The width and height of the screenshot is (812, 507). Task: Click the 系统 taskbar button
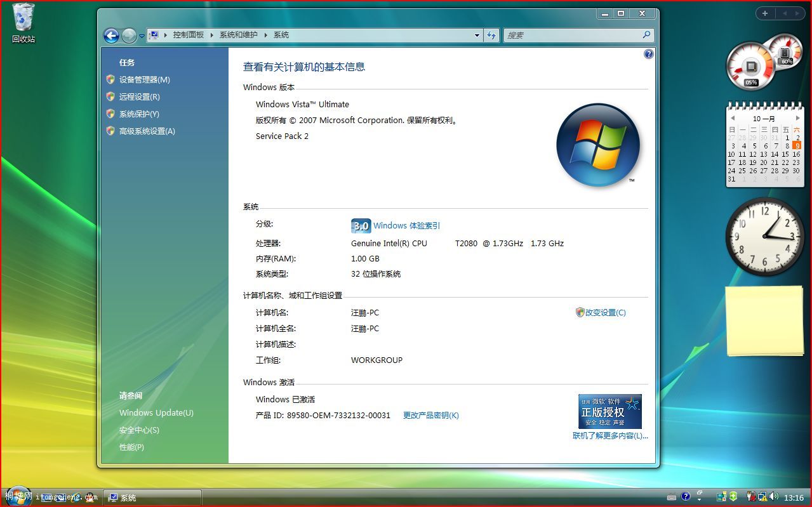pos(152,497)
